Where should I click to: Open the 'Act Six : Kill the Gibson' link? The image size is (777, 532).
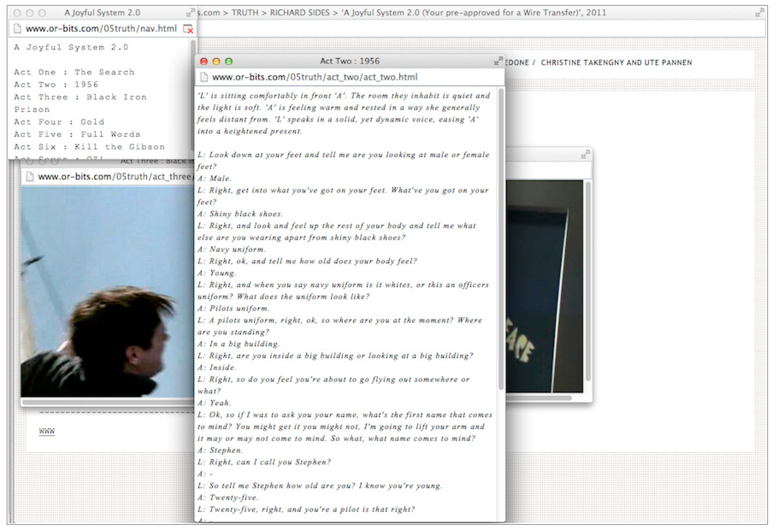click(x=89, y=147)
